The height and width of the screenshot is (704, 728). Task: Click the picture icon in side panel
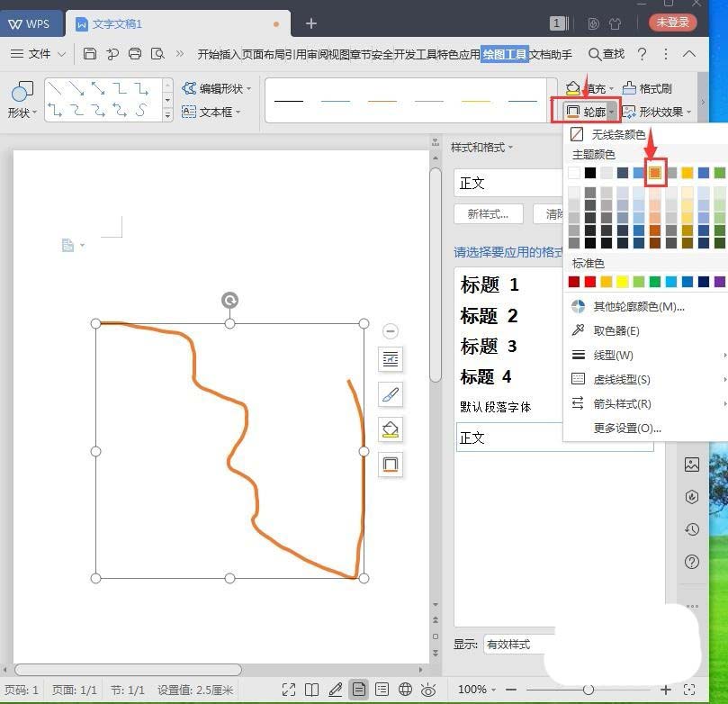692,465
